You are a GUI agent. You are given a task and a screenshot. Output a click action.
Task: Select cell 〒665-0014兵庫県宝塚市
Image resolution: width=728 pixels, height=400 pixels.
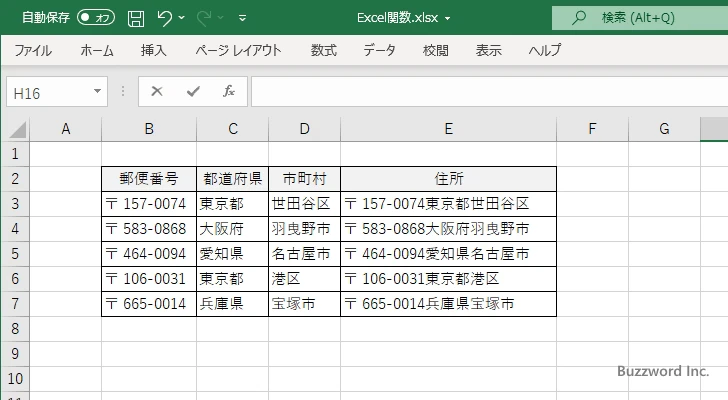pos(448,304)
